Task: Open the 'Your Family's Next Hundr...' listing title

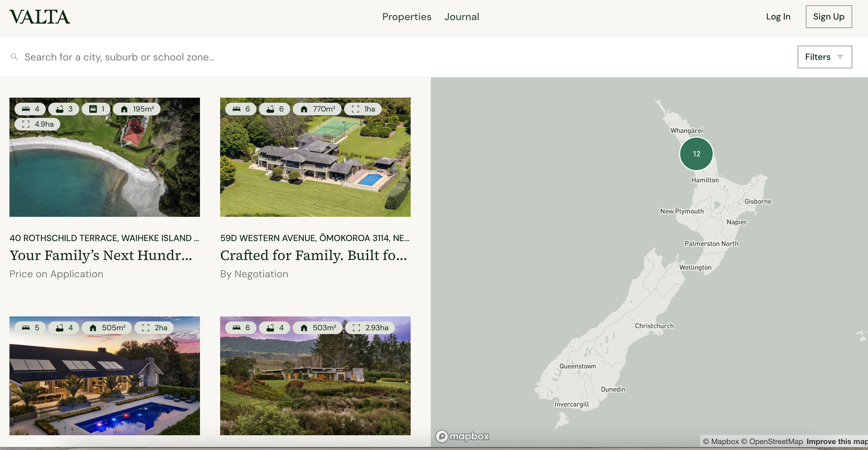Action: (x=101, y=255)
